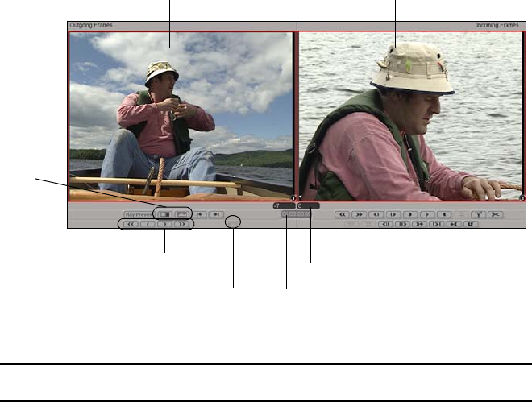Click the edit review button beside Play Loop
The image size is (532, 402).
[x=182, y=214]
